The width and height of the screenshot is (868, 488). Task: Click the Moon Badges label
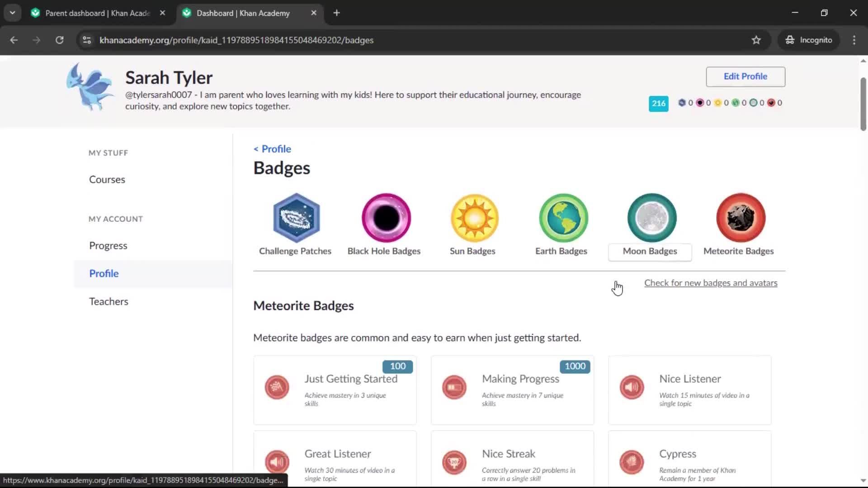650,251
